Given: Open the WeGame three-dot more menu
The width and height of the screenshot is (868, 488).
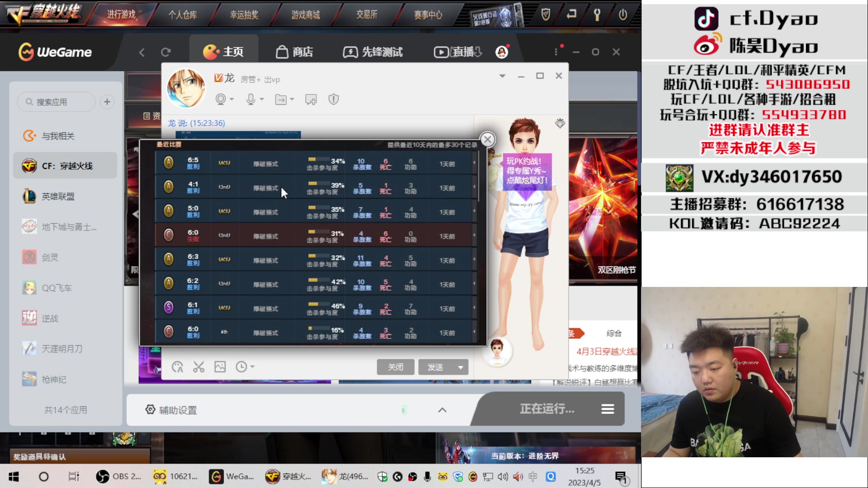Looking at the screenshot, I should pos(556,52).
